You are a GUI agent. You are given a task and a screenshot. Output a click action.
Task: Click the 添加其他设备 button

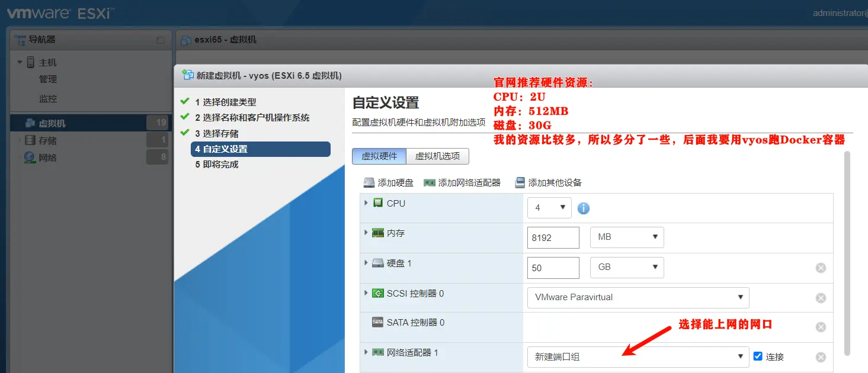pos(549,182)
